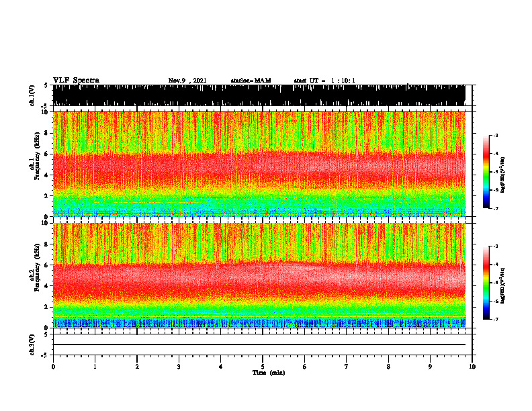Select the "start UT = 1 : 10: 1" text
Viewport: 532px width, 411px height.
(324, 81)
